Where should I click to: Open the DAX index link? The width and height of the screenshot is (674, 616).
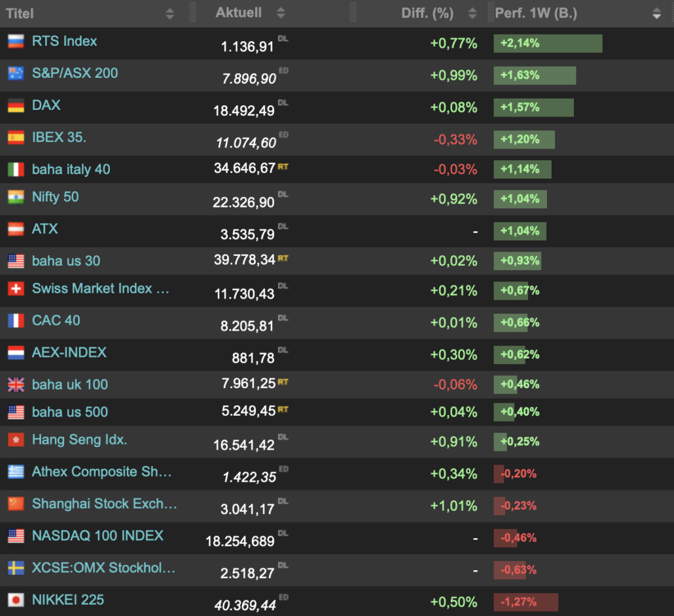pos(46,105)
